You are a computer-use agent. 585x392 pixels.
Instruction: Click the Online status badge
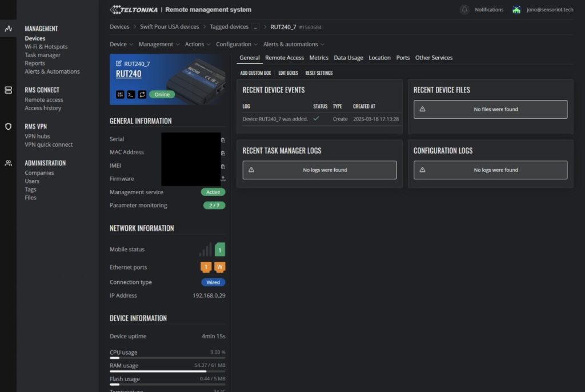162,94
